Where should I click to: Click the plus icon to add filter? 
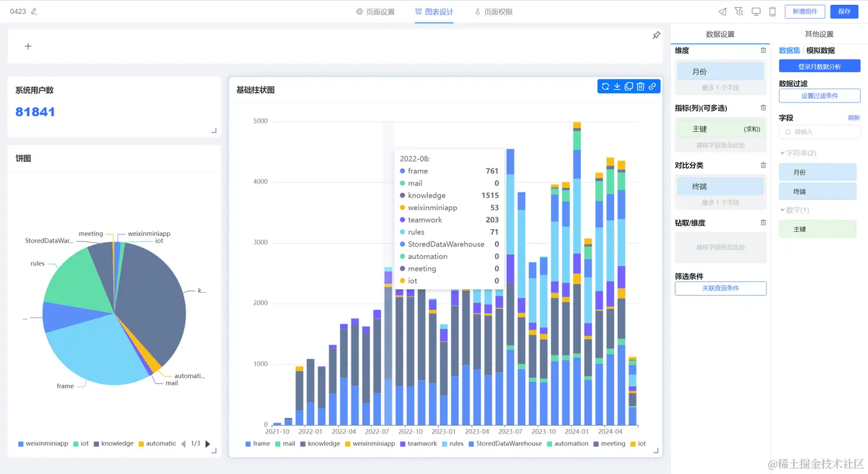click(x=28, y=46)
